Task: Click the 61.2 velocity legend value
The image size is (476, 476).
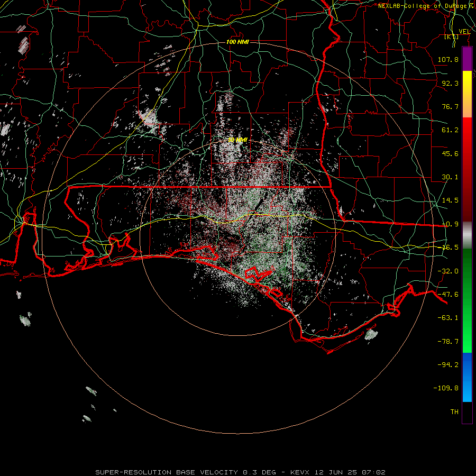Action: (450, 130)
